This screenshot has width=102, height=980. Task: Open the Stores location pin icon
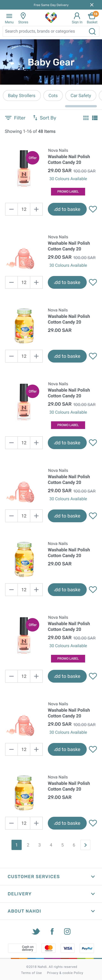(x=23, y=16)
